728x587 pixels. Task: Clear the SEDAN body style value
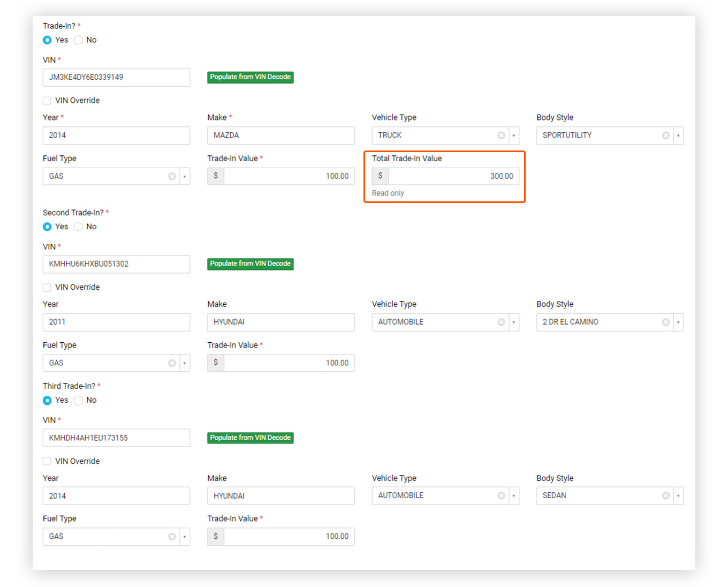click(665, 495)
